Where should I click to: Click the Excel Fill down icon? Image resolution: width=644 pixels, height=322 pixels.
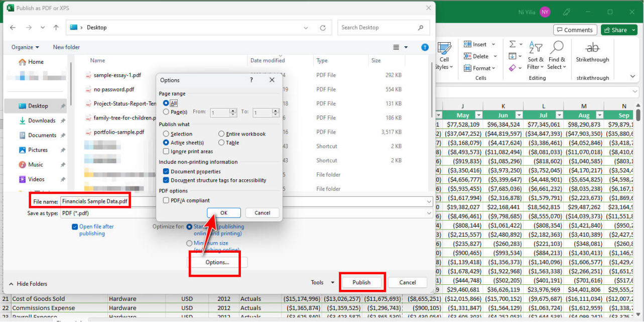tap(512, 56)
